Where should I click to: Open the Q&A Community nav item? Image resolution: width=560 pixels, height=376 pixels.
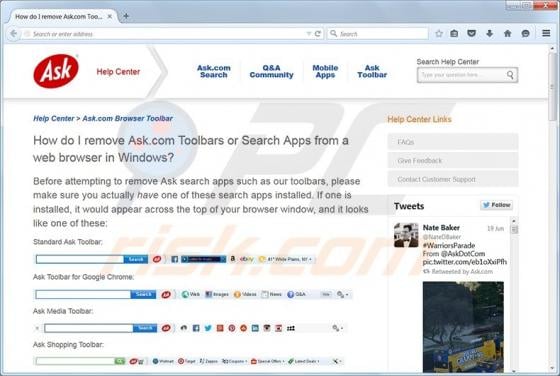point(271,71)
